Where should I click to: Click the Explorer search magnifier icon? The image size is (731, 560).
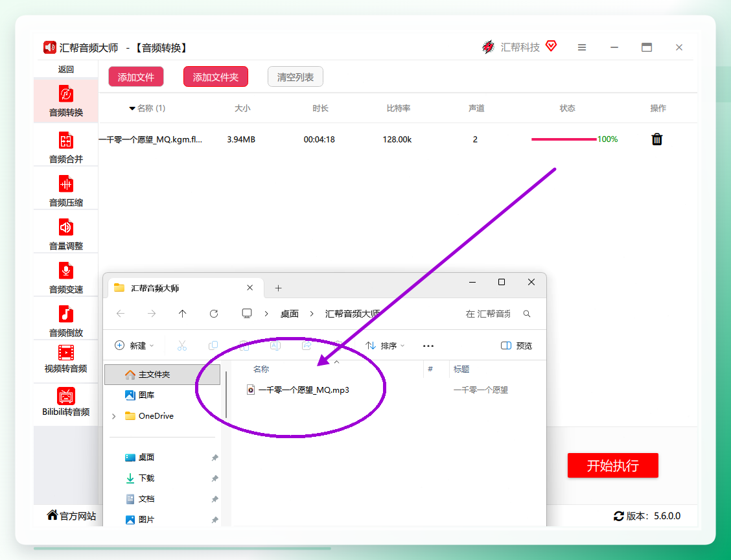click(x=527, y=314)
